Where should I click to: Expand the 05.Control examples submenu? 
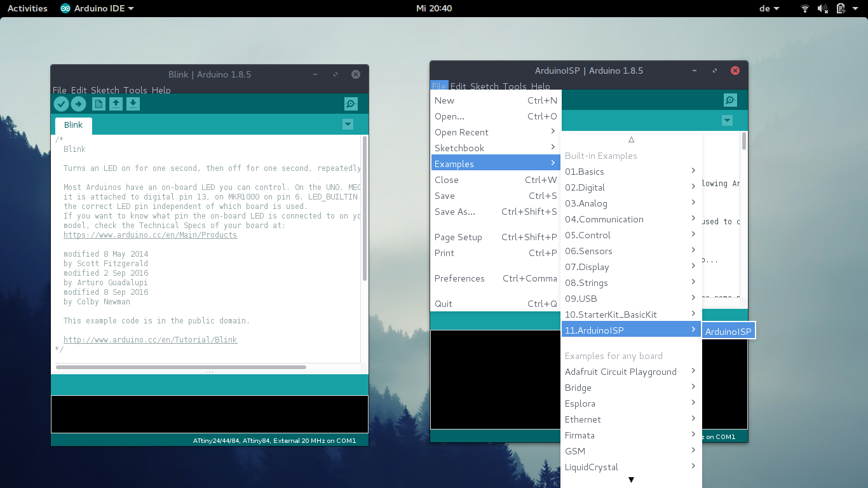coord(631,235)
